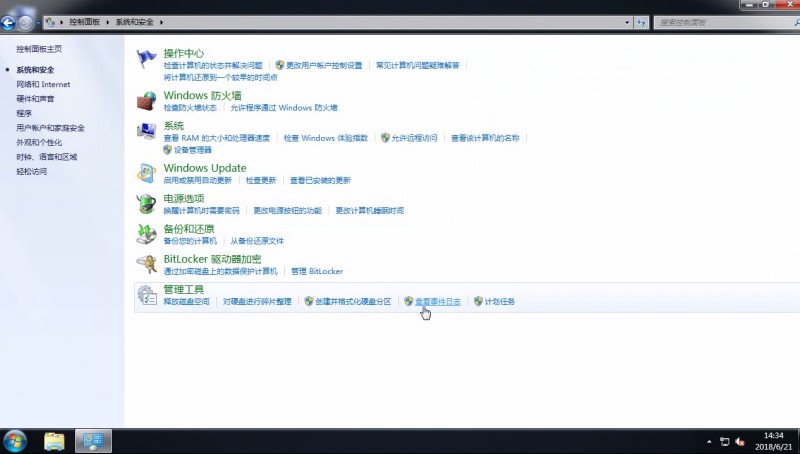The height and width of the screenshot is (454, 800).
Task: Open the System computer icon
Action: 146,131
